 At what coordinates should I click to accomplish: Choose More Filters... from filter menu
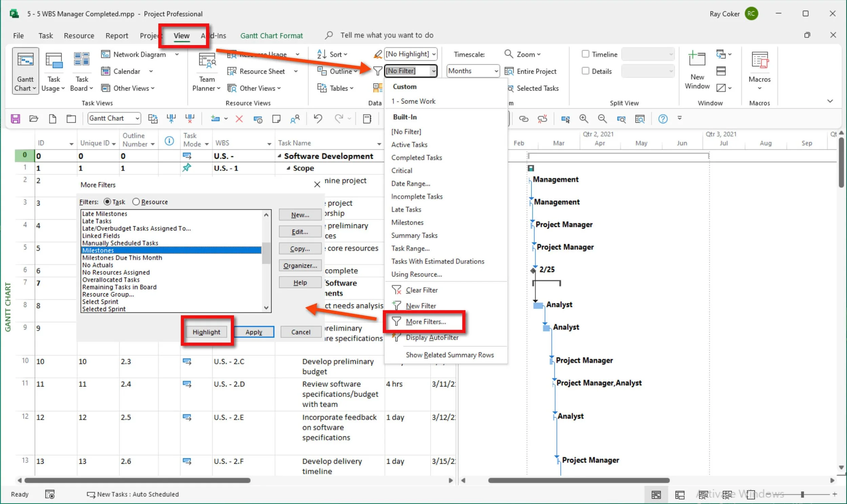pos(426,322)
